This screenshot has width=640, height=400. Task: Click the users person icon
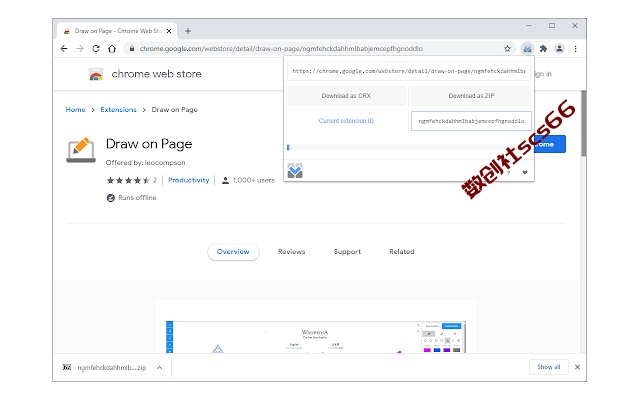click(x=225, y=180)
